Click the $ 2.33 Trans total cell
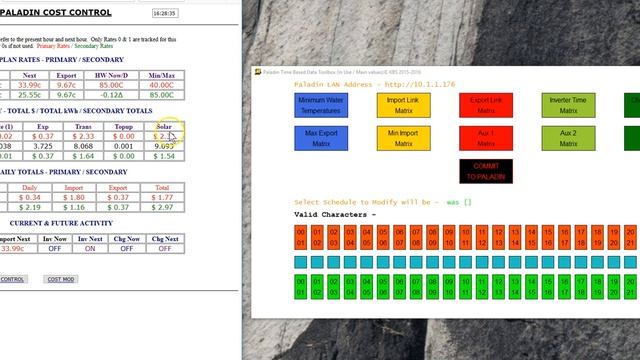This screenshot has width=640, height=360. coord(83,136)
